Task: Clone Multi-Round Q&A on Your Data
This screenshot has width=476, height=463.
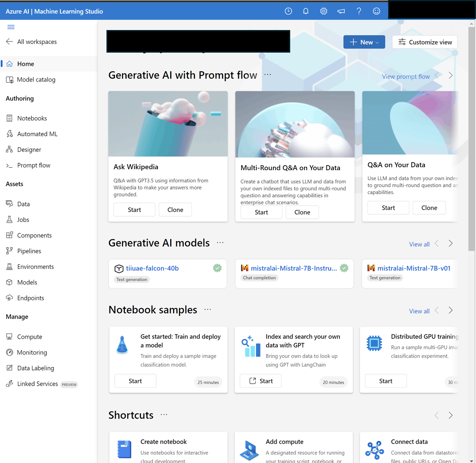Action: 302,212
